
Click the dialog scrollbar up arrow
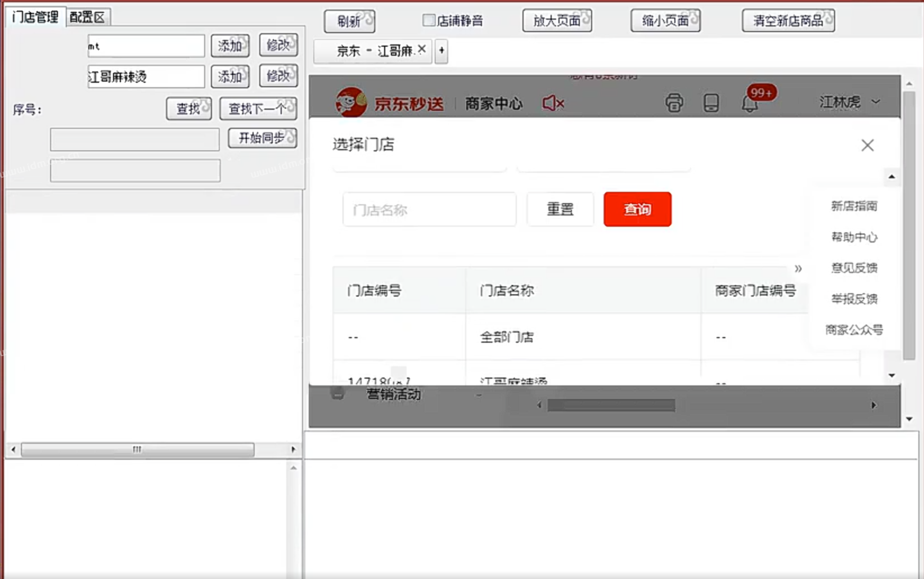coord(891,177)
